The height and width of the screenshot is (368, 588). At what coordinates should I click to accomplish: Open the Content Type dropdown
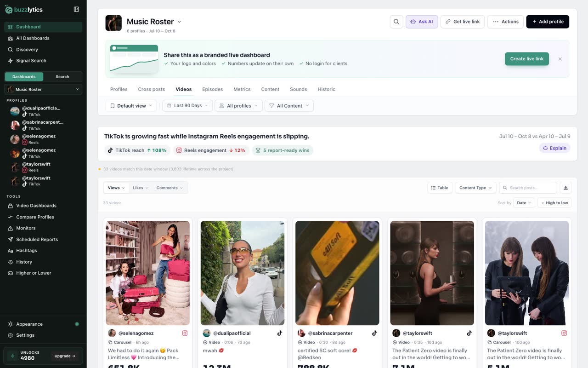click(475, 188)
